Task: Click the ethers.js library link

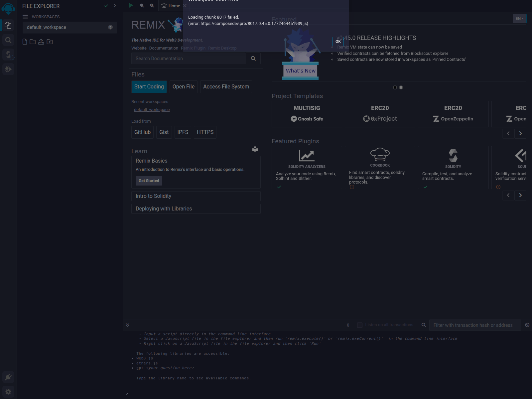Action: 147,363
